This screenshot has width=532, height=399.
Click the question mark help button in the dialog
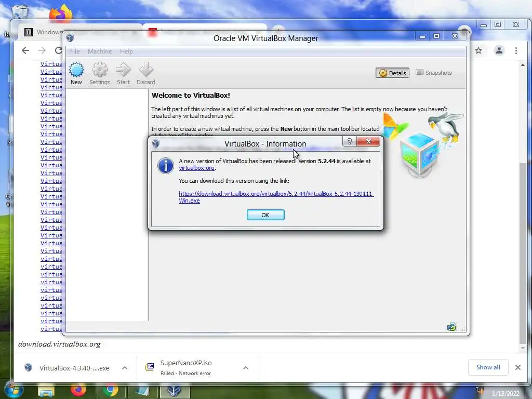[x=350, y=141]
